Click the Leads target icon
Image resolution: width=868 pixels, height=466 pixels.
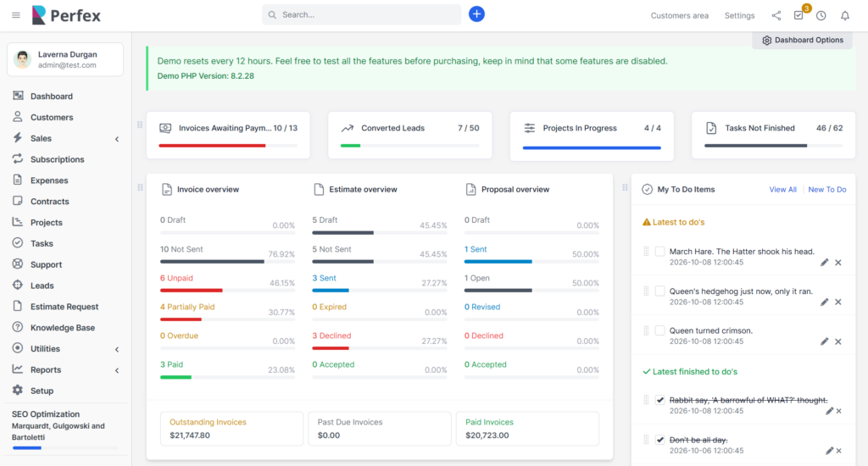[18, 285]
